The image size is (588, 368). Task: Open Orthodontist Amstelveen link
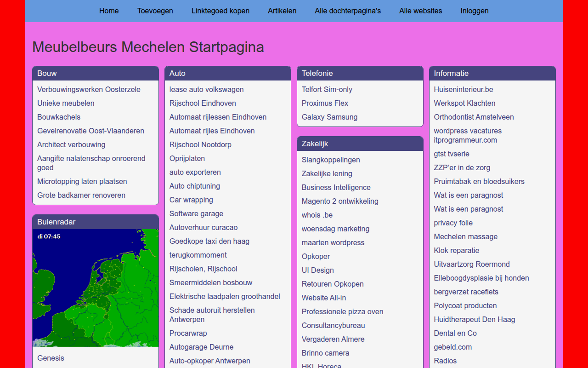(x=474, y=117)
